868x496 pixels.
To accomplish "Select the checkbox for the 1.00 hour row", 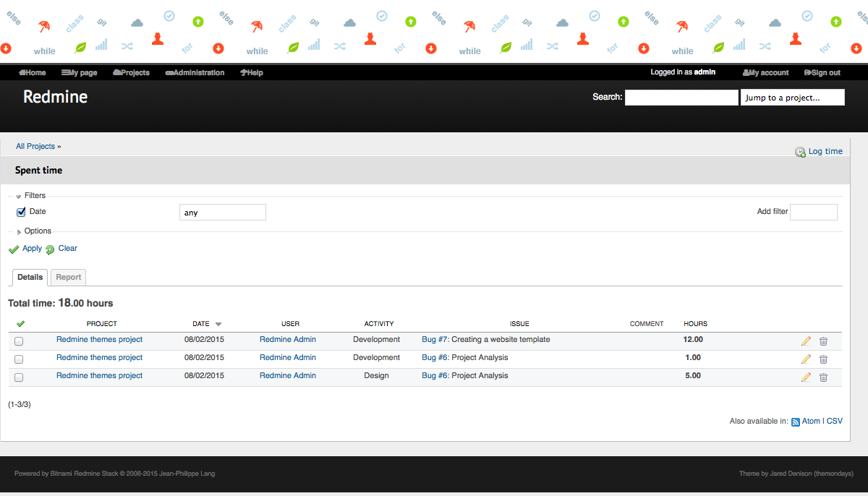I will [x=19, y=359].
